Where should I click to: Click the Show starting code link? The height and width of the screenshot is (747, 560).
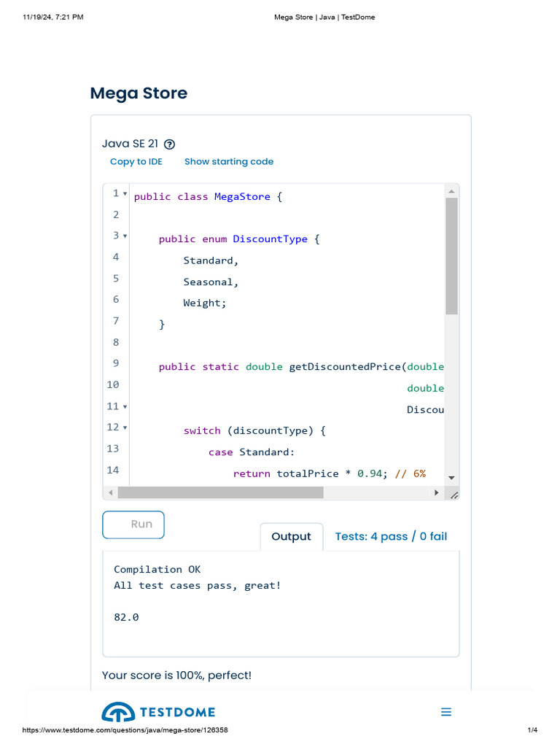click(x=229, y=162)
